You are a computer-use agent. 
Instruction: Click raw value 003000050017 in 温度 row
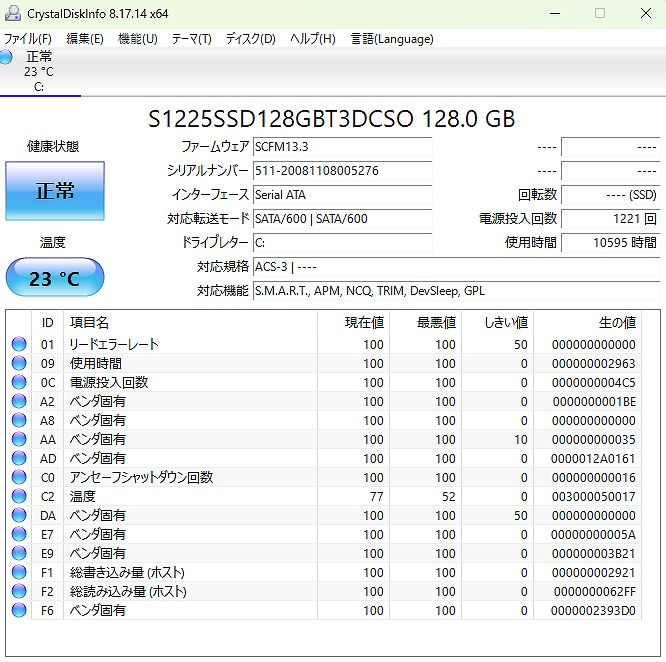[x=593, y=496]
